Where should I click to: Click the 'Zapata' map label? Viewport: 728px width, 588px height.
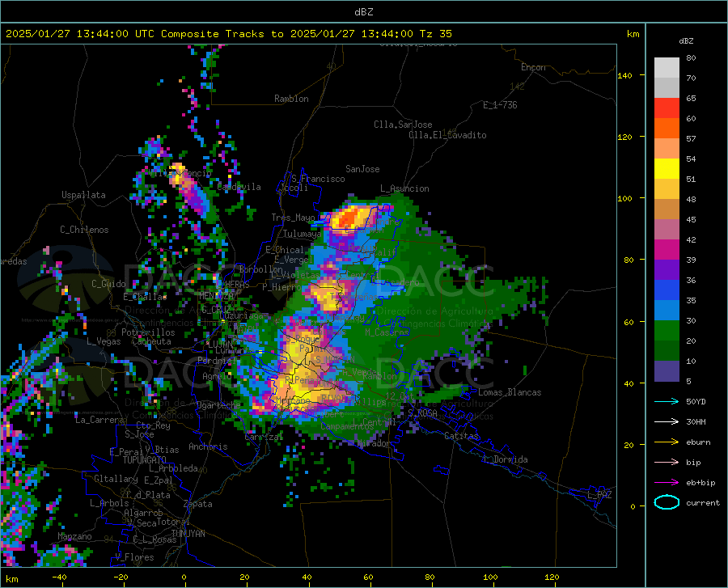(x=198, y=504)
